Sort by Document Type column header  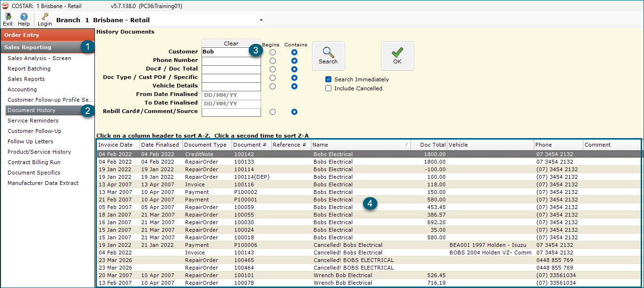[207, 145]
